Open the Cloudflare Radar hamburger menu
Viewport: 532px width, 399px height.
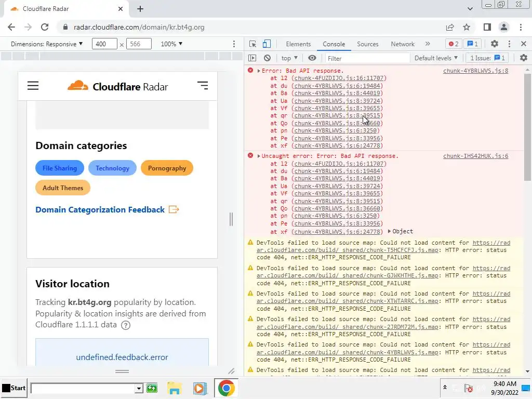tap(33, 86)
